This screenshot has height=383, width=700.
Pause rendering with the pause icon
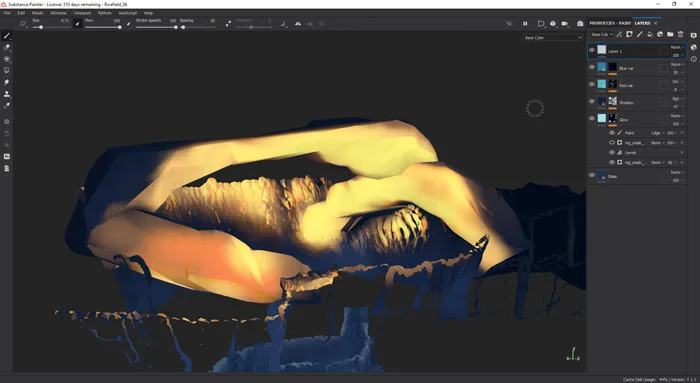click(x=525, y=24)
